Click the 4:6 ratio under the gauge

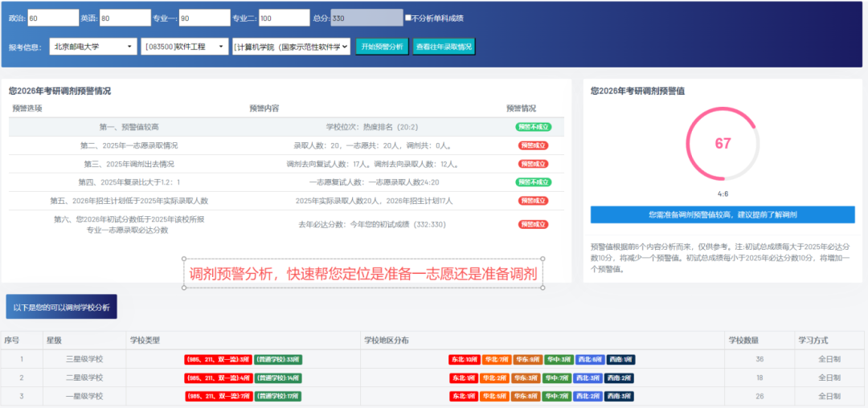point(723,194)
